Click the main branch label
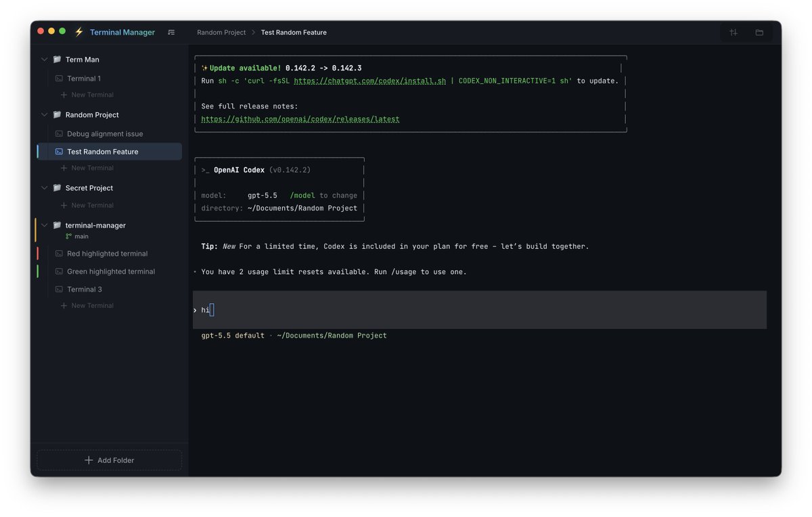 click(x=81, y=237)
